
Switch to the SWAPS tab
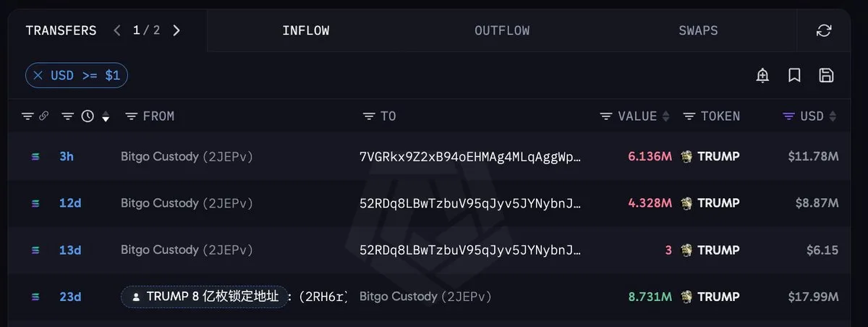698,30
